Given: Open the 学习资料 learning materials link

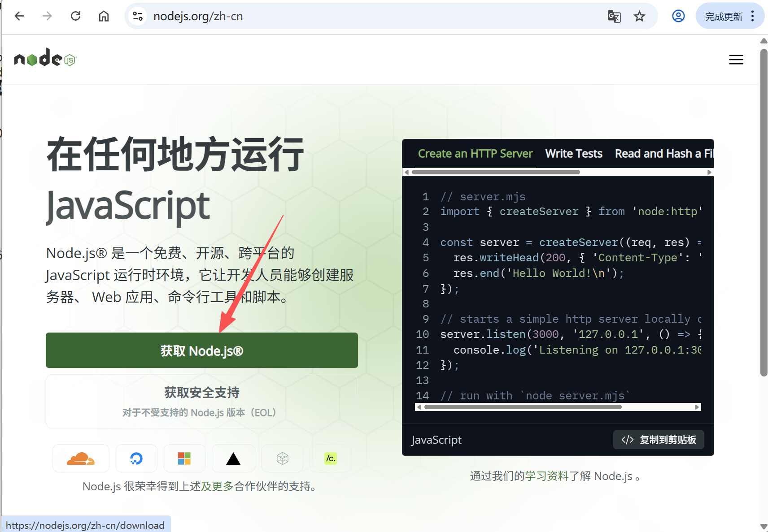Looking at the screenshot, I should (x=546, y=476).
